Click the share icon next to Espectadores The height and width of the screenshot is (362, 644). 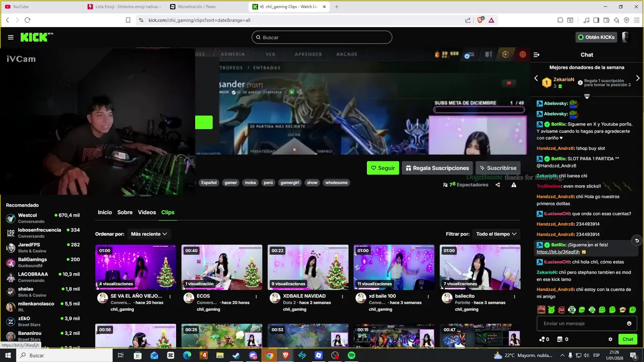[498, 185]
